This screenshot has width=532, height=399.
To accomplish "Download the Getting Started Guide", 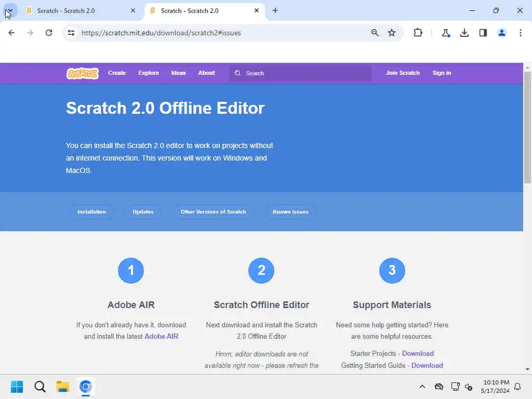I will point(427,365).
